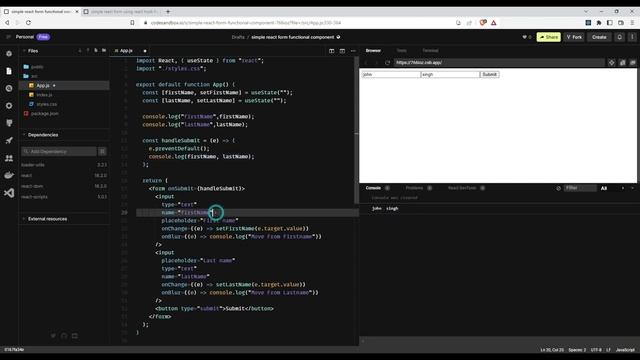Open in VS Code icon
This screenshot has width=640, height=360.
pos(9,193)
